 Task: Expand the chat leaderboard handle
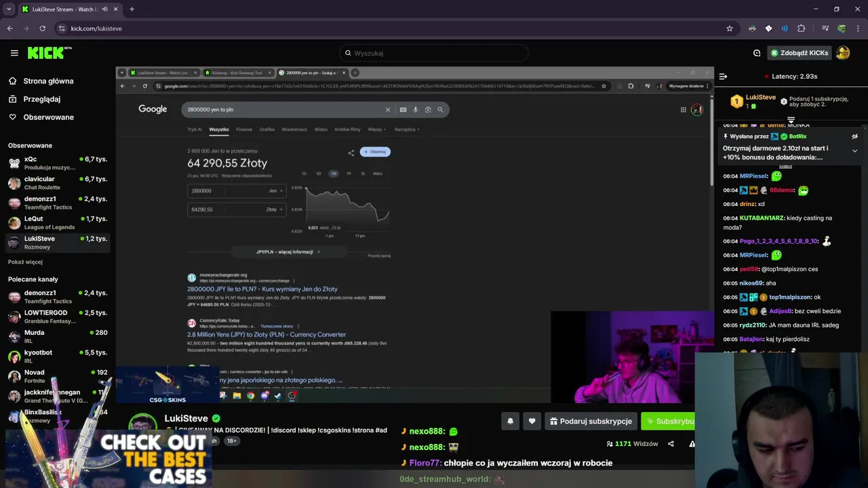(x=791, y=120)
